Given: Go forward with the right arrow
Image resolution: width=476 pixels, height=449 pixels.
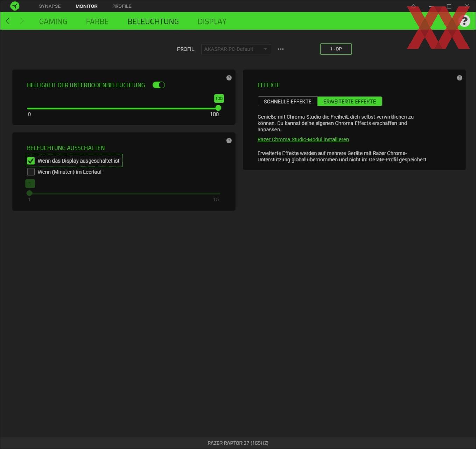Looking at the screenshot, I should point(22,21).
